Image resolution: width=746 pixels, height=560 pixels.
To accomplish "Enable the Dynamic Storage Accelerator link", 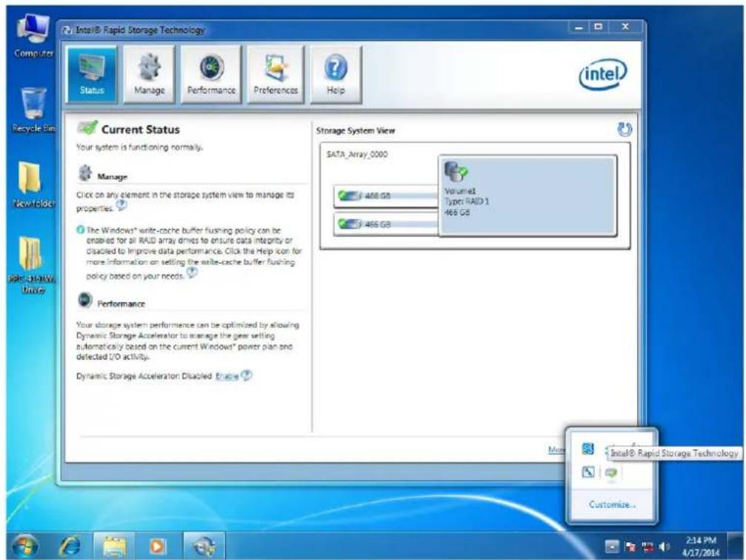I will click(227, 376).
